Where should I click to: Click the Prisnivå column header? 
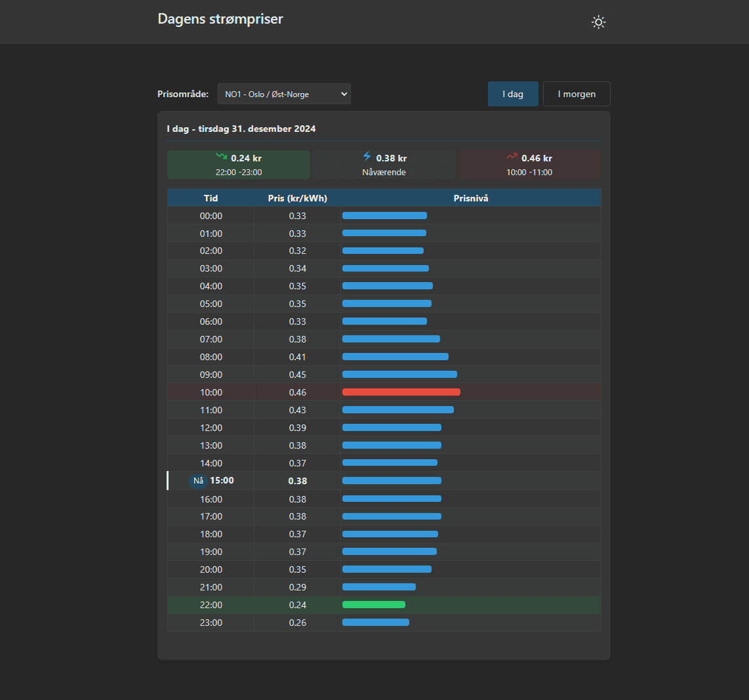coord(470,198)
